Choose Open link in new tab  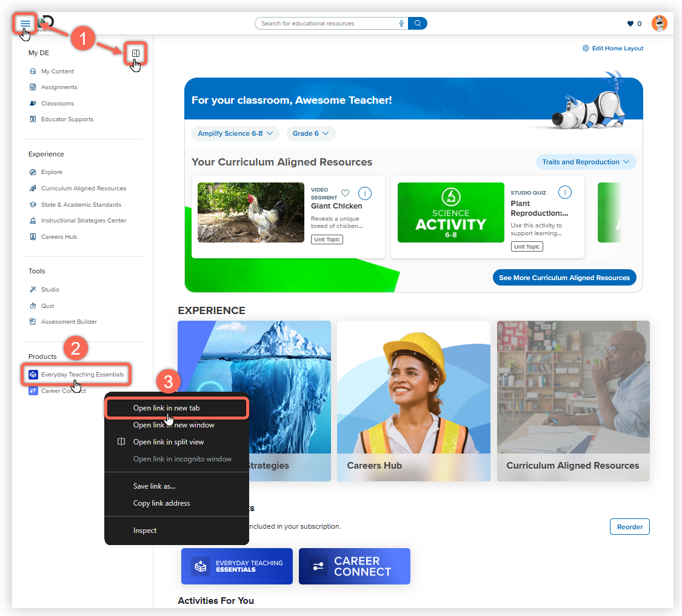point(176,408)
